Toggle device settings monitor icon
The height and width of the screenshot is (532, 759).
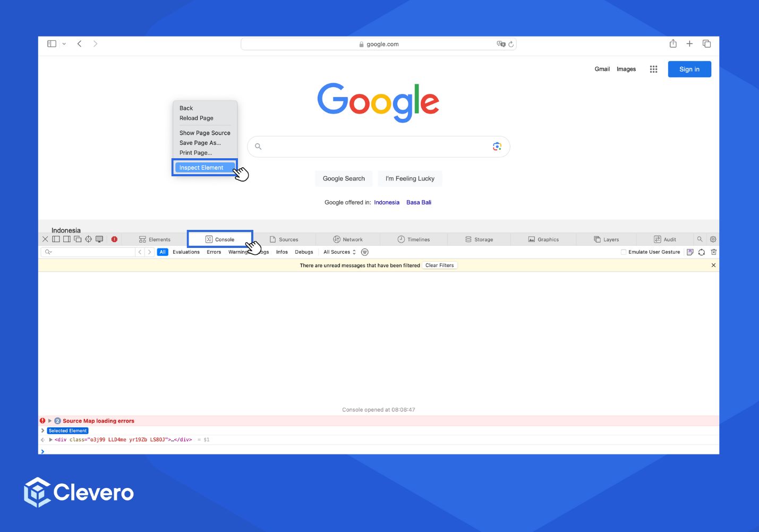(x=99, y=239)
